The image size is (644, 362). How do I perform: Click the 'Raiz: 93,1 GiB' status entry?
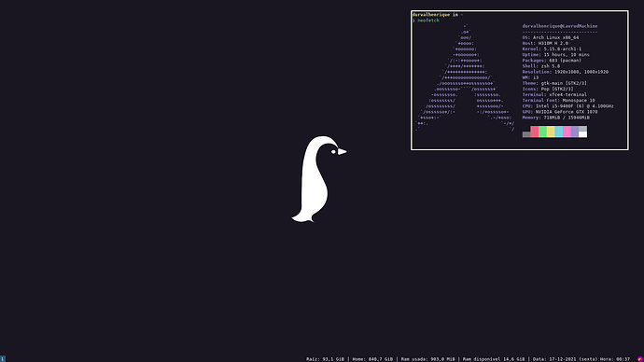[x=326, y=359]
